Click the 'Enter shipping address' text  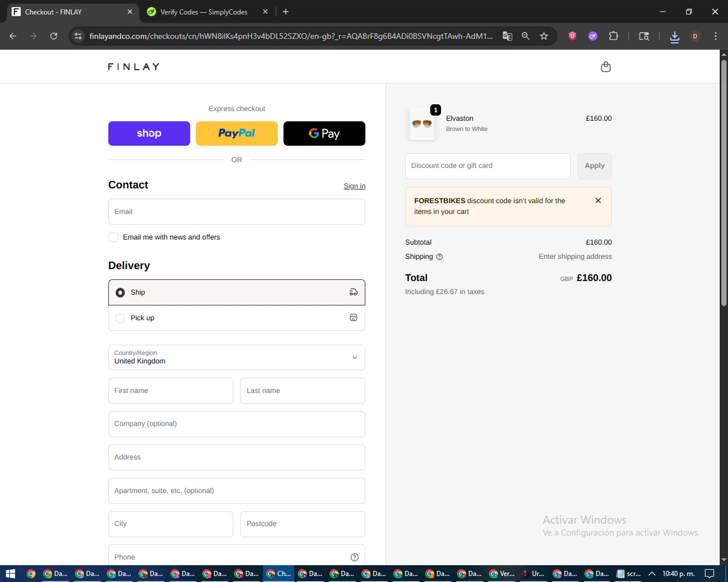pyautogui.click(x=575, y=257)
